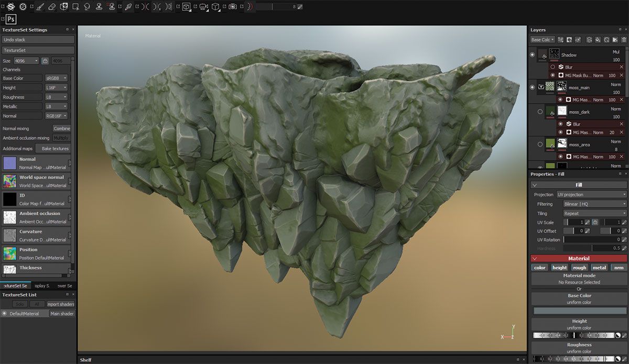Click the Ambient occlusion map thumbnail
Screen dimensions: 629x364
pos(10,217)
